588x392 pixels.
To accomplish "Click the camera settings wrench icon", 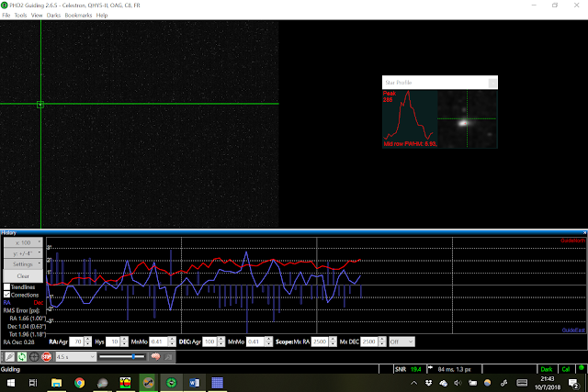I will point(168,357).
